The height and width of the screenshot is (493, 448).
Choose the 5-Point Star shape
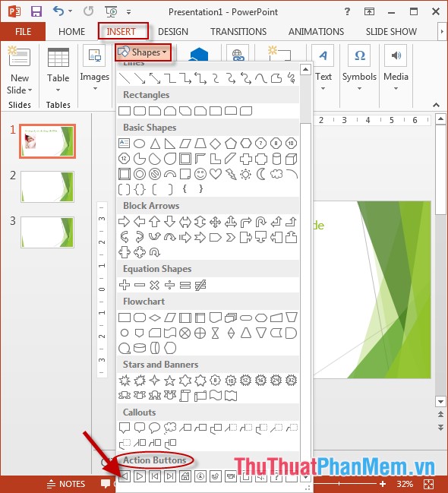(x=170, y=381)
